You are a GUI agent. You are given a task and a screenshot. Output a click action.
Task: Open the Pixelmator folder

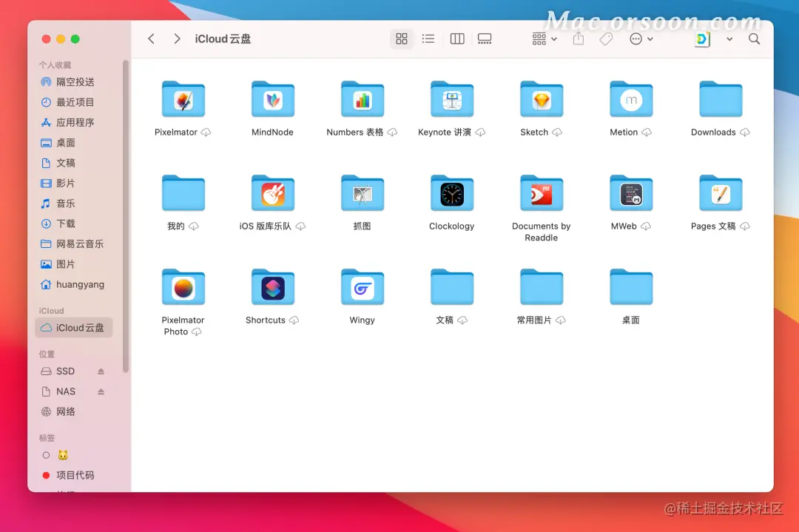point(183,99)
